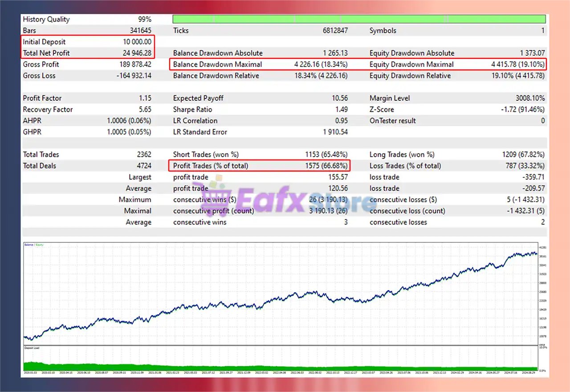Click the Balance / Equity chart legend
The height and width of the screenshot is (392, 570).
[34, 245]
